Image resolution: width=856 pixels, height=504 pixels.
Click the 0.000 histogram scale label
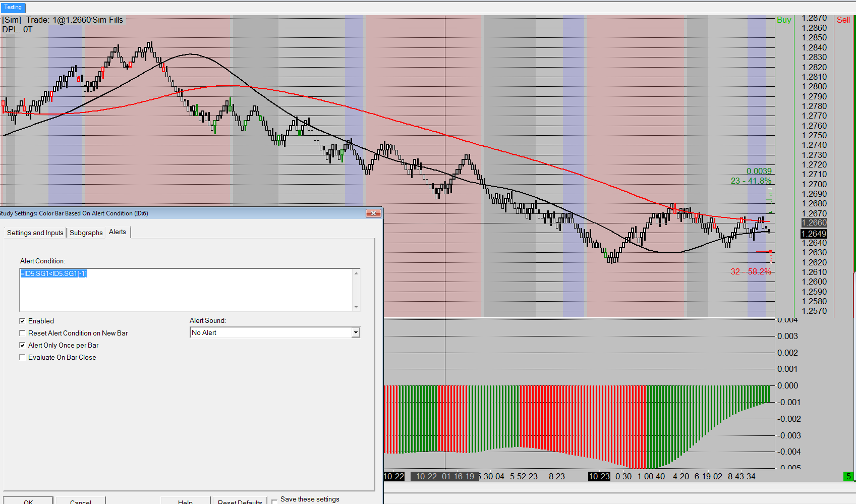click(x=787, y=386)
